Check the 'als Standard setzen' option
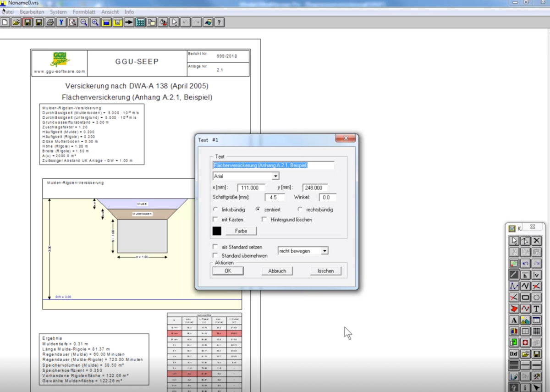The width and height of the screenshot is (550, 392). click(215, 247)
